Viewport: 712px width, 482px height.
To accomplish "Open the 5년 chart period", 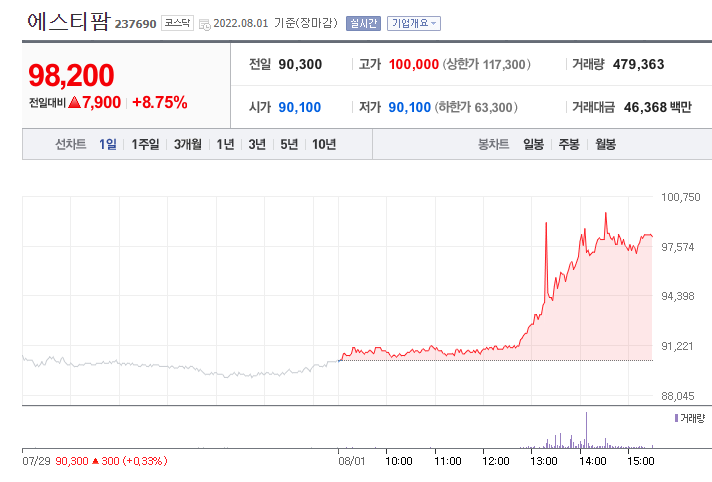I will tap(289, 144).
